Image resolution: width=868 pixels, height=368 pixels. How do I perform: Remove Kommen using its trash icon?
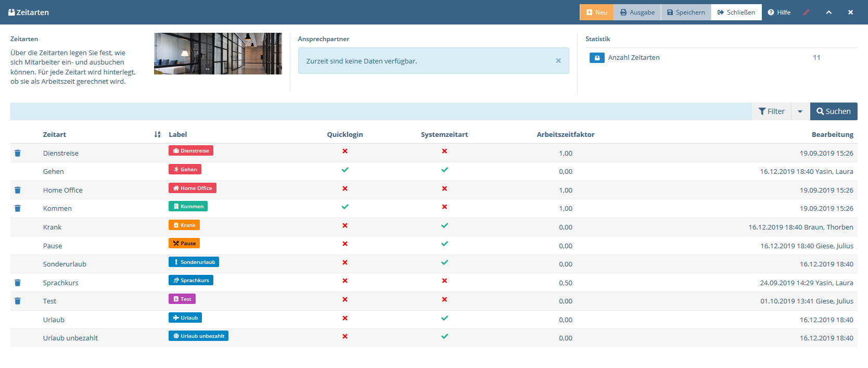click(x=18, y=208)
